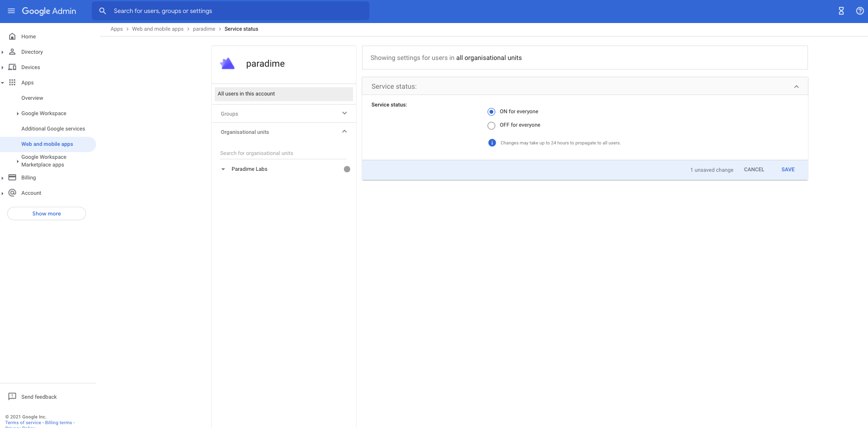Collapse the Organisational units chevron
868x428 pixels.
[x=344, y=131]
